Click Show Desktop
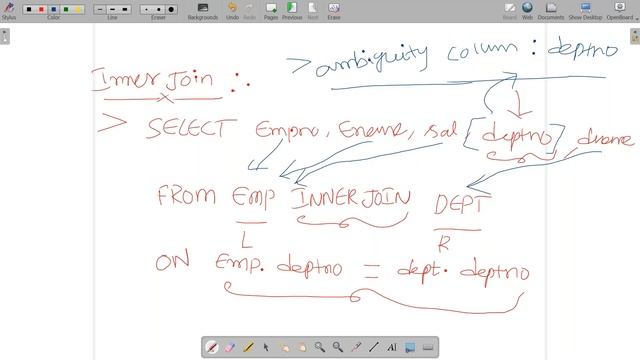Screen dimensions: 640x360 click(585, 11)
